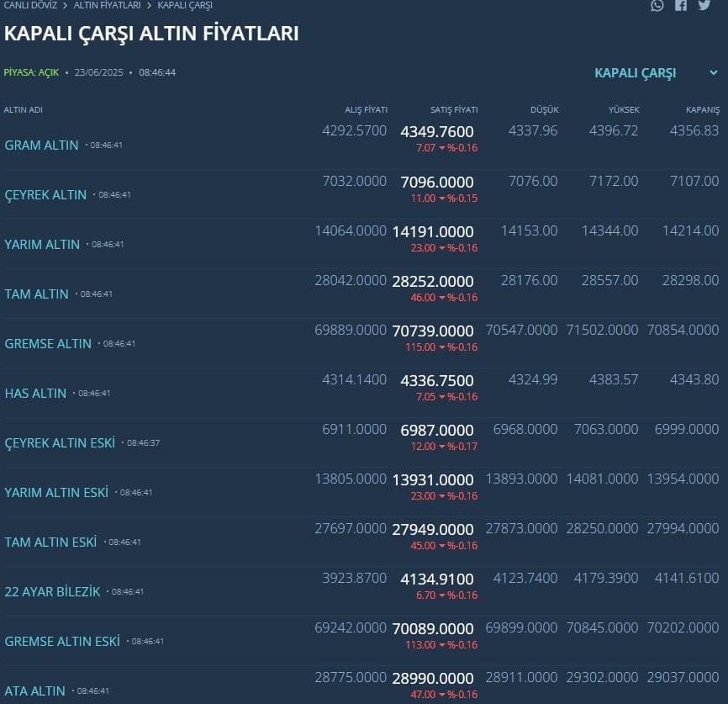Open GREMSE ALTIN ESKİ details
Image resolution: width=728 pixels, height=704 pixels.
[x=62, y=642]
